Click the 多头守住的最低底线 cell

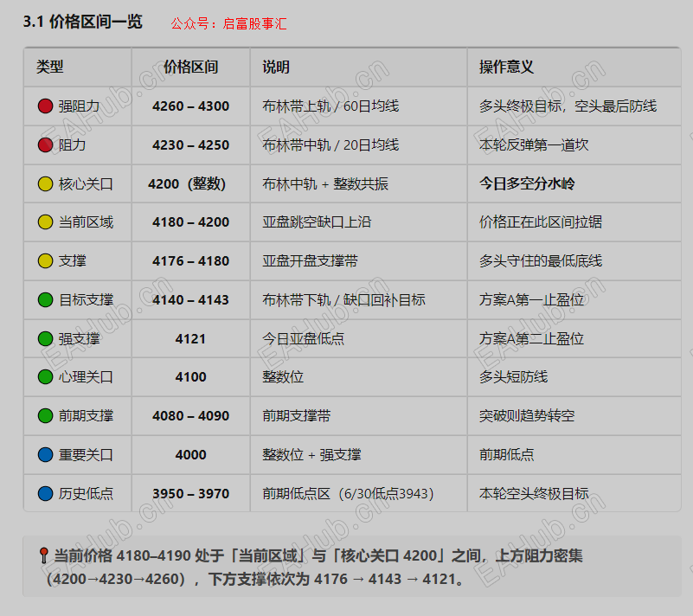(541, 260)
